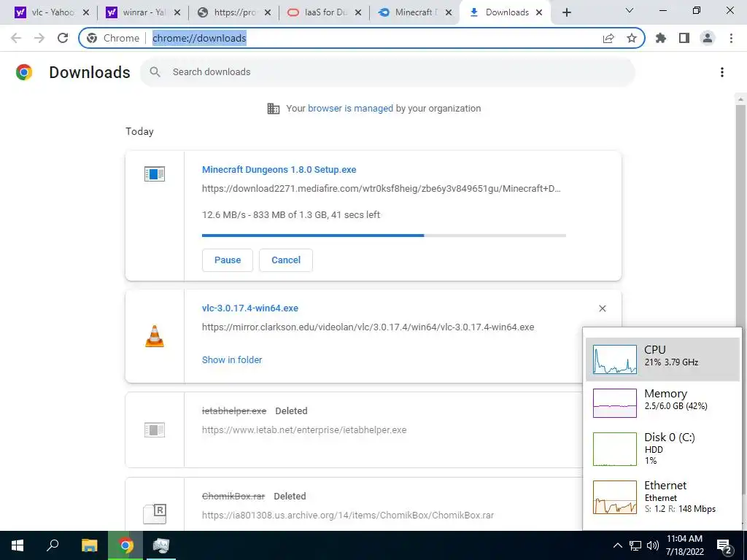Open Chrome's three-dot main menu

[731, 38]
